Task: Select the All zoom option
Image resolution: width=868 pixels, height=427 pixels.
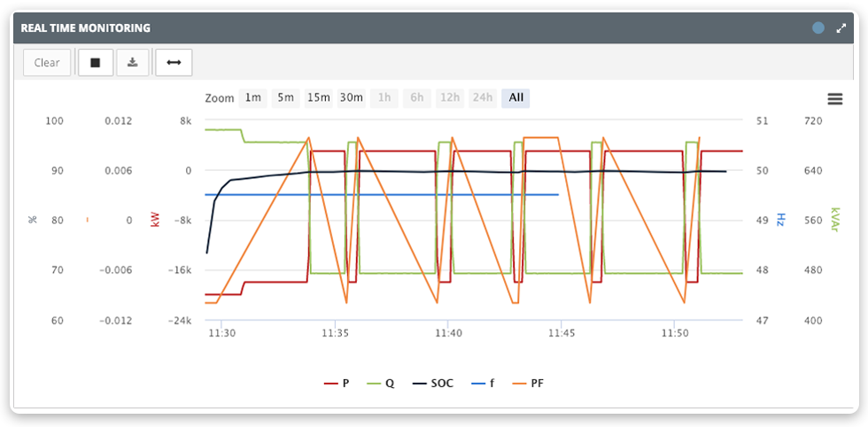Action: pos(515,98)
